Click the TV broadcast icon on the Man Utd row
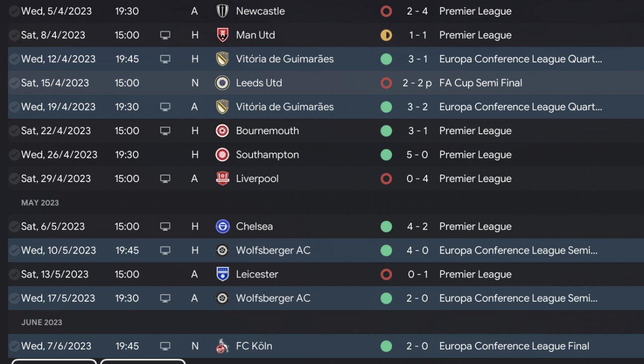 (x=165, y=35)
